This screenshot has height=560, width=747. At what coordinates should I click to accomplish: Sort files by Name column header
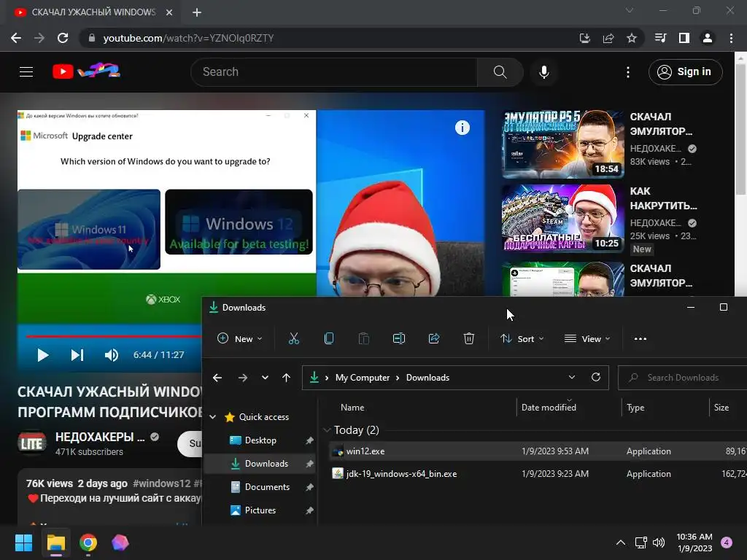[x=352, y=408]
